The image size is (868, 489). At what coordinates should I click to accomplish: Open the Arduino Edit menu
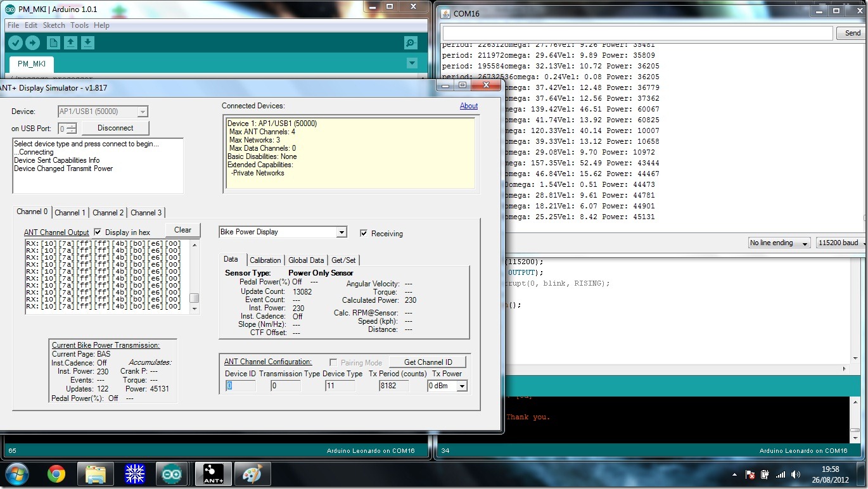pos(31,25)
